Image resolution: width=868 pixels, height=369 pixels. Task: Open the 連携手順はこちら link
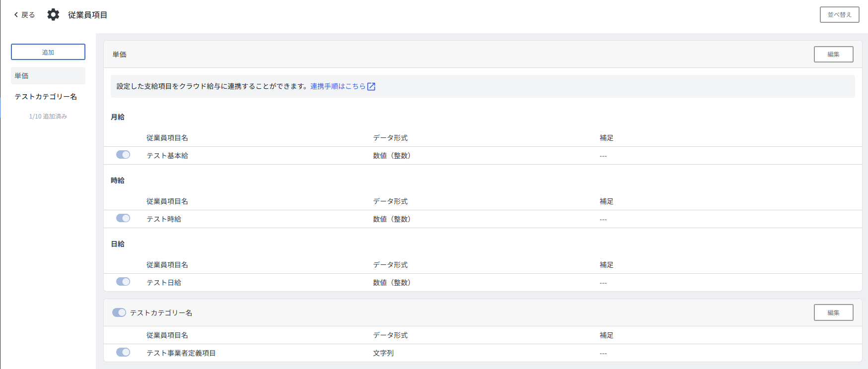pyautogui.click(x=337, y=86)
